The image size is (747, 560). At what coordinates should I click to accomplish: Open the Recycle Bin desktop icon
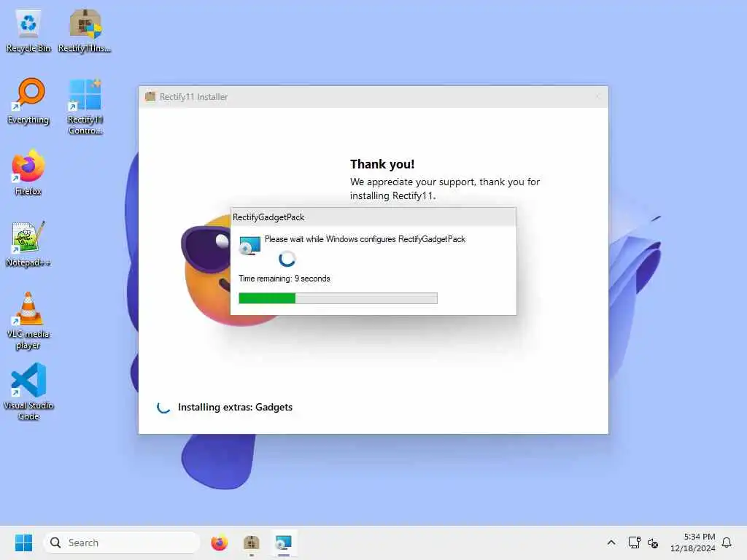point(28,31)
